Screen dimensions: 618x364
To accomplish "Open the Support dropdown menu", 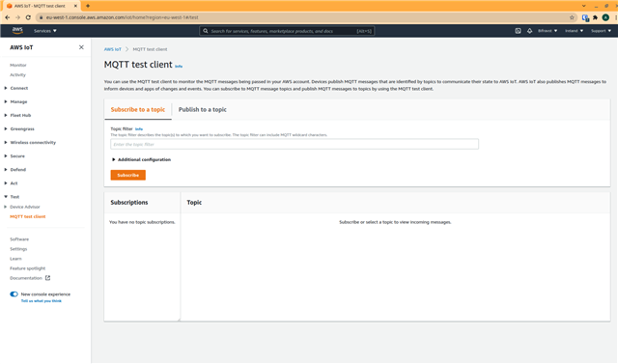I will tap(601, 31).
